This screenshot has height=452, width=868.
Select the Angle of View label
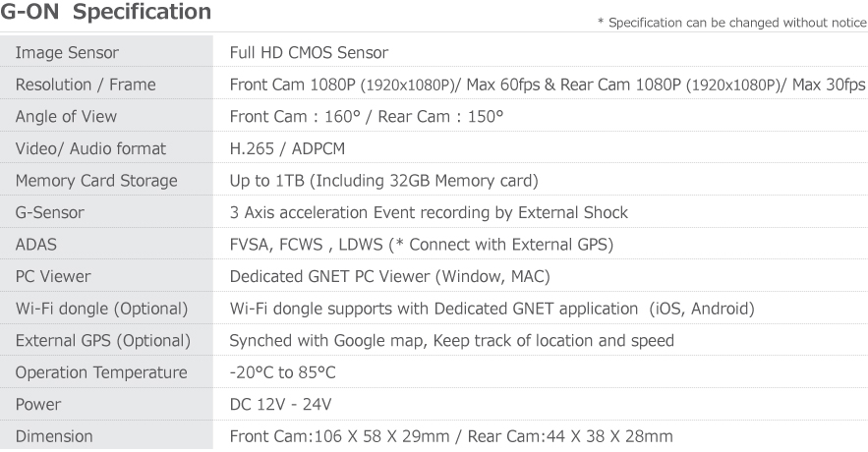tap(67, 117)
